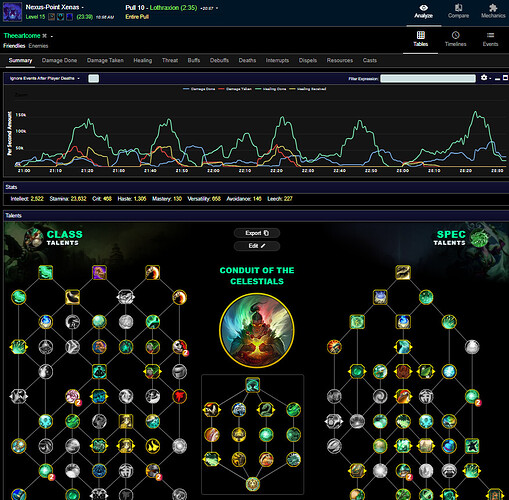Viewport: 509px width, 500px height.
Task: Click the Edit talents button
Action: point(257,246)
